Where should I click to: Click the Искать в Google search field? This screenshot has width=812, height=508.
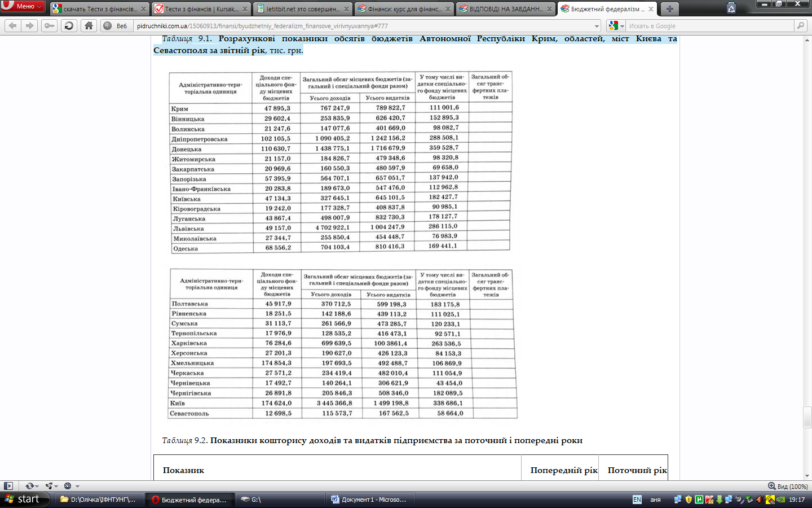click(x=710, y=26)
